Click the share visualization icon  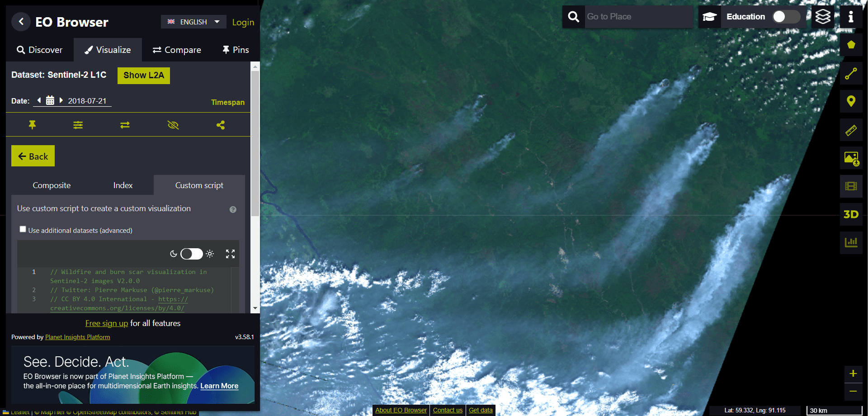[221, 125]
